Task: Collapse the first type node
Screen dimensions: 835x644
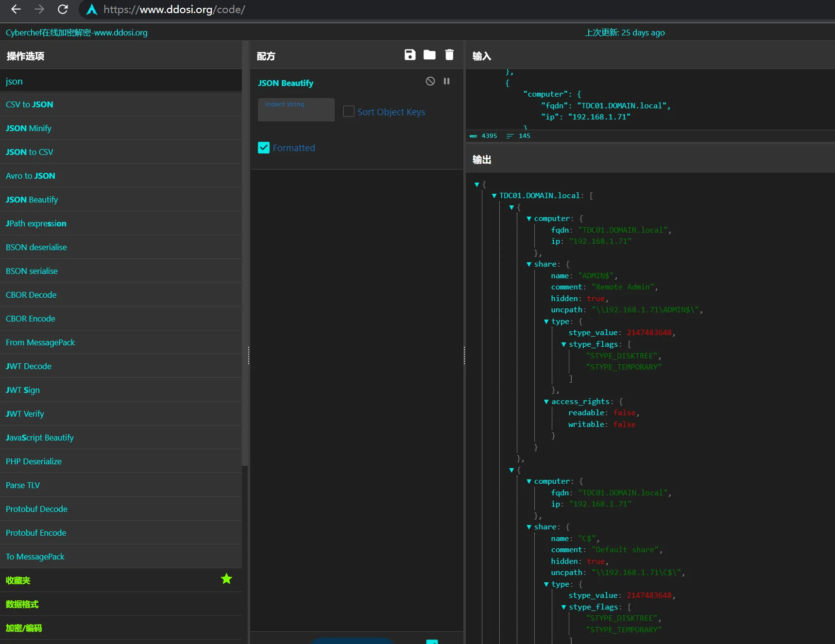Action: [x=546, y=322]
